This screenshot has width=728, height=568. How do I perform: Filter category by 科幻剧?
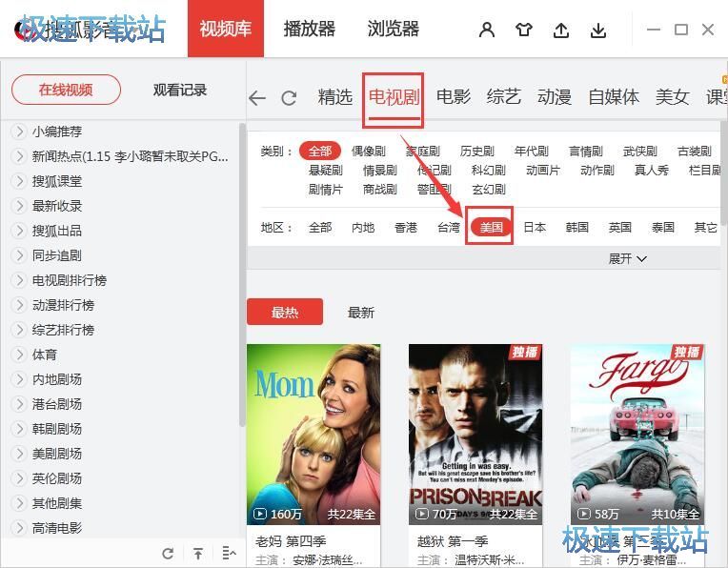point(489,170)
